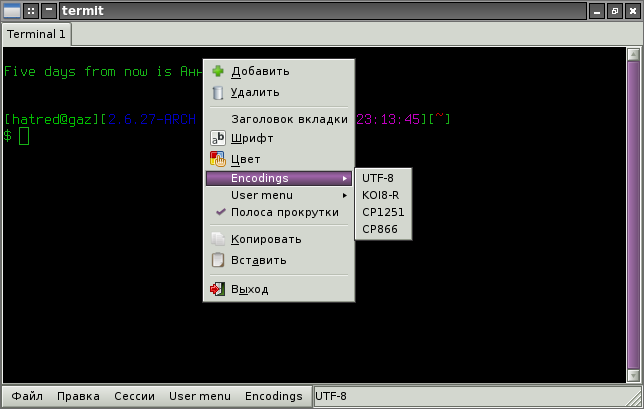This screenshot has height=409, width=644.
Task: Click the scrollbar down arrow
Action: pyautogui.click(x=633, y=376)
